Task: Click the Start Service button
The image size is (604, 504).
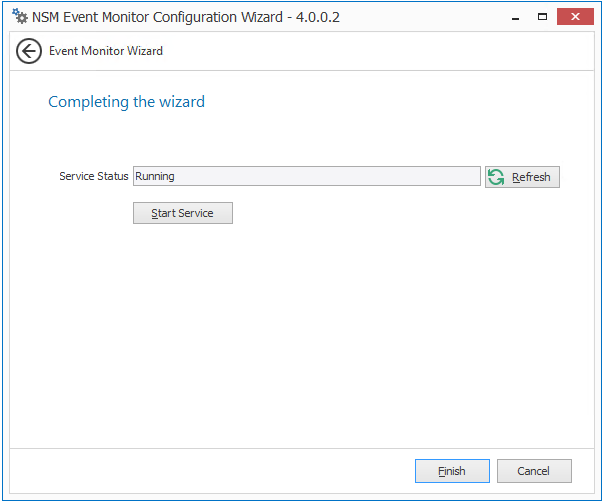Action: [x=183, y=213]
